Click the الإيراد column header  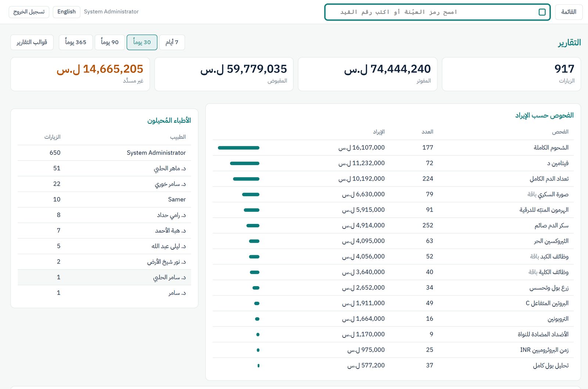379,132
